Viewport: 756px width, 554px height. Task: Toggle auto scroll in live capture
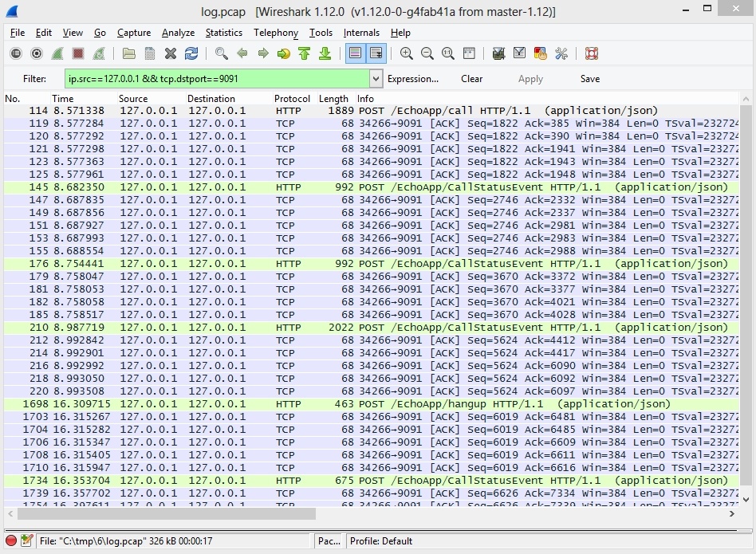(x=376, y=53)
